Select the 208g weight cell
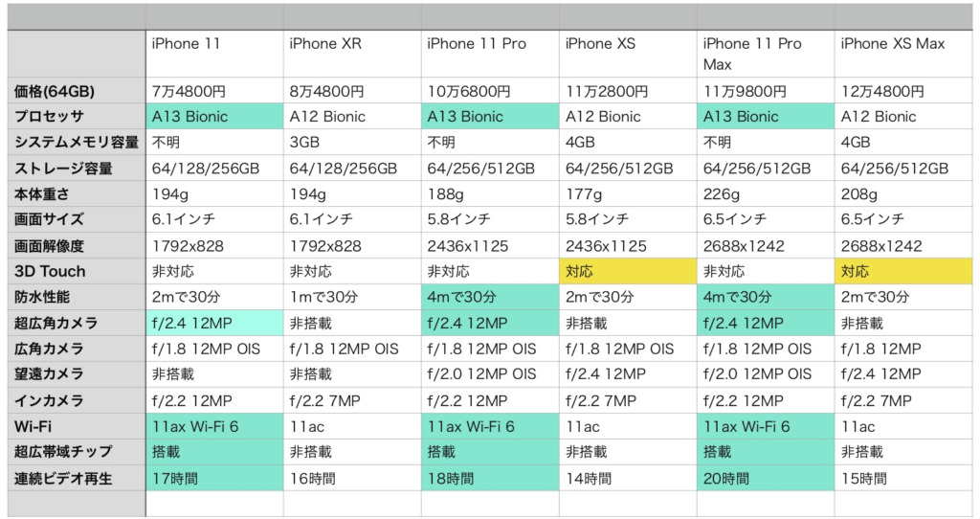The height and width of the screenshot is (519, 980). (x=903, y=193)
